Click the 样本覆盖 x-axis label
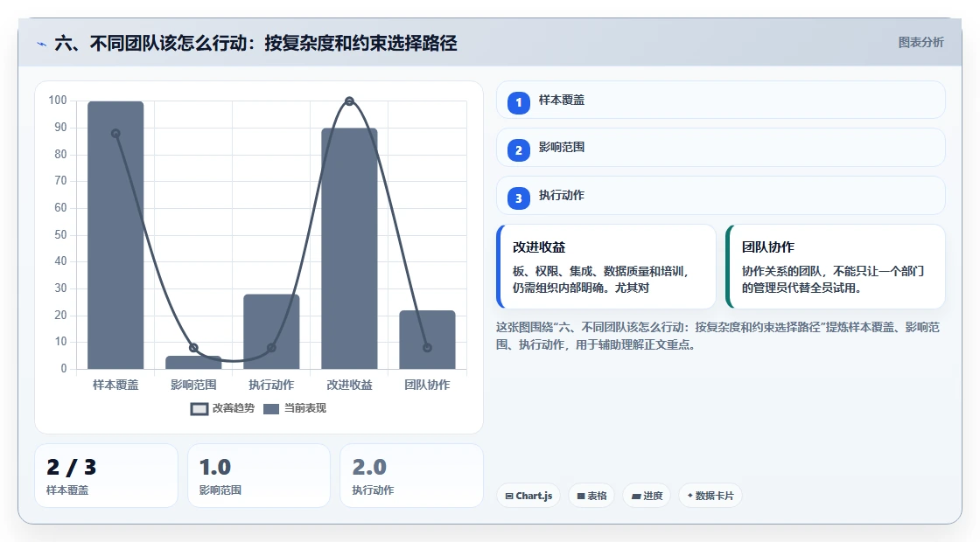Image resolution: width=980 pixels, height=542 pixels. click(x=115, y=386)
